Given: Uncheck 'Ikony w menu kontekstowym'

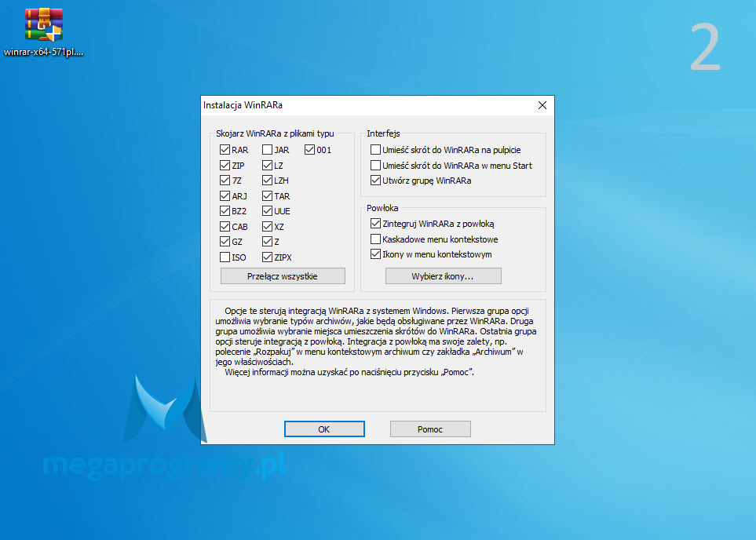Looking at the screenshot, I should tap(375, 254).
